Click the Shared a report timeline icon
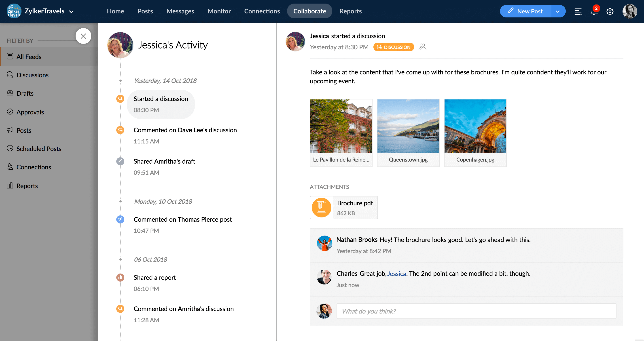This screenshot has height=341, width=644. 120,277
